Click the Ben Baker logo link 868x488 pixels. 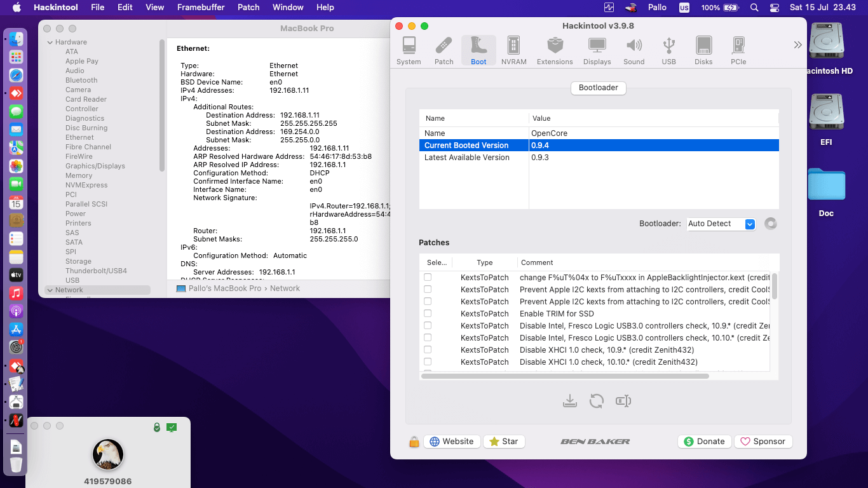tap(595, 442)
